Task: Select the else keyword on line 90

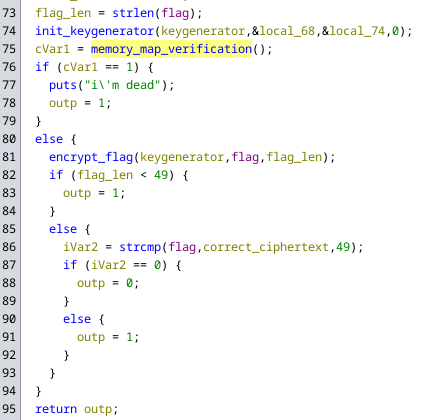Action: (x=77, y=319)
